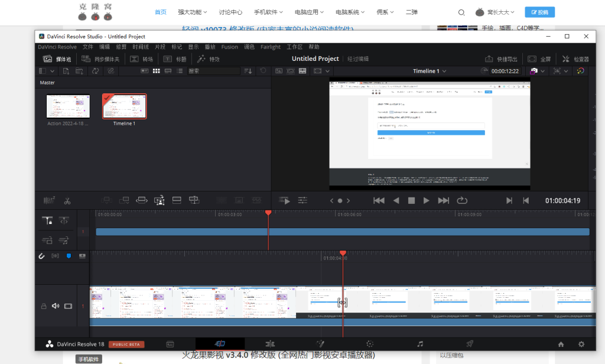The image size is (605, 364).
Task: Toggle timeline snapping magnet icon
Action: [42, 256]
